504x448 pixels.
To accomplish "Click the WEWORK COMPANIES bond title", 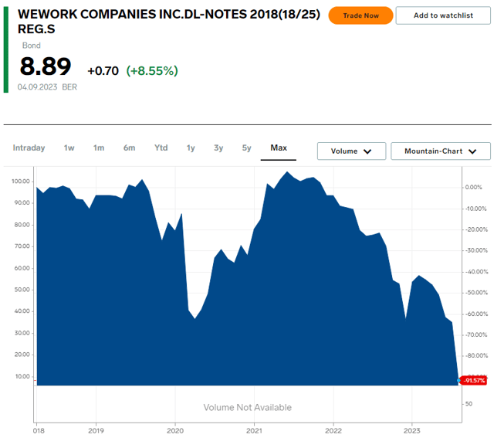I will pos(169,22).
